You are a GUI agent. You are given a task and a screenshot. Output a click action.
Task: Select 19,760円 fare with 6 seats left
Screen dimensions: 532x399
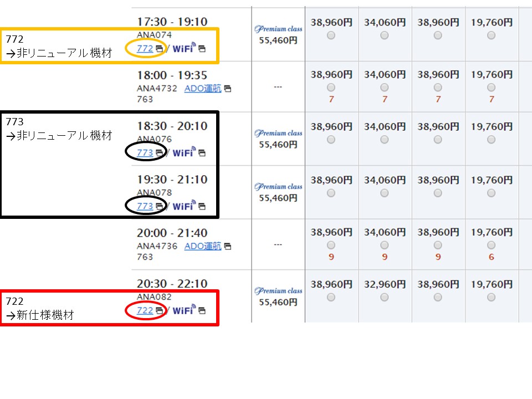(x=492, y=245)
